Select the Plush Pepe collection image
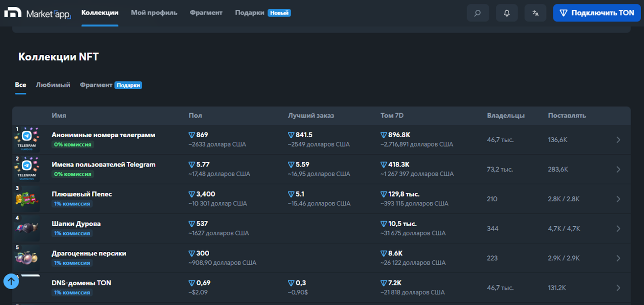 coord(27,199)
